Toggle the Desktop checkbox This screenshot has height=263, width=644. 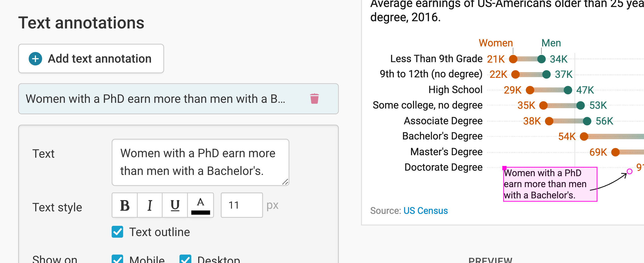tap(185, 259)
